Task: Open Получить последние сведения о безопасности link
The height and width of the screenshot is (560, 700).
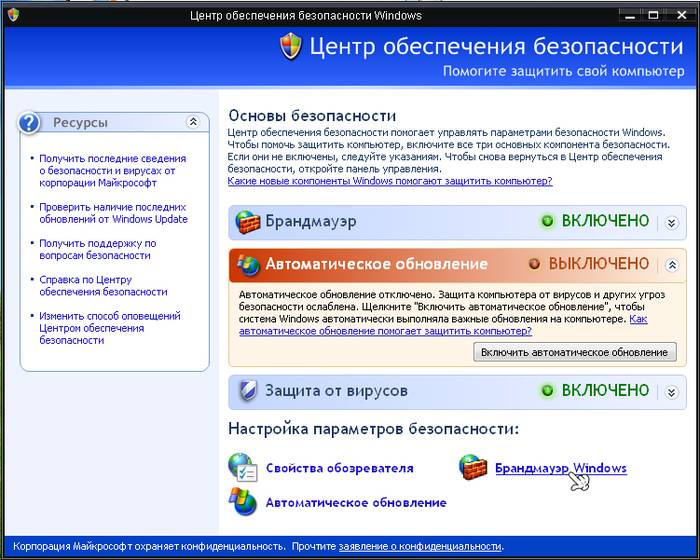Action: click(112, 171)
